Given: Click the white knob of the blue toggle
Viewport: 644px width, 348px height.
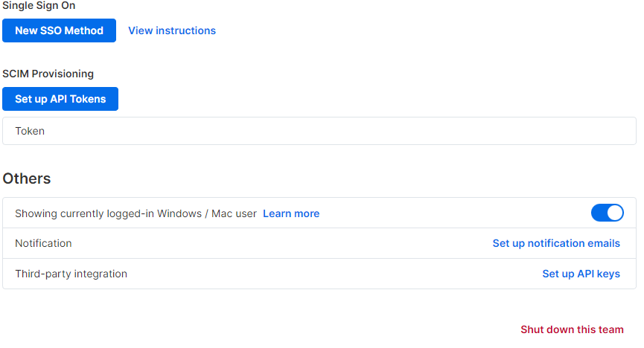Looking at the screenshot, I should pyautogui.click(x=615, y=213).
